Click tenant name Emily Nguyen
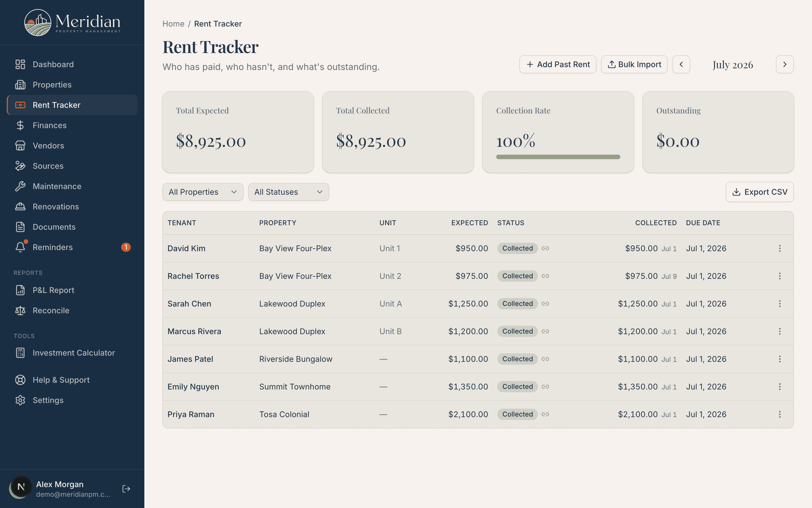 tap(193, 387)
